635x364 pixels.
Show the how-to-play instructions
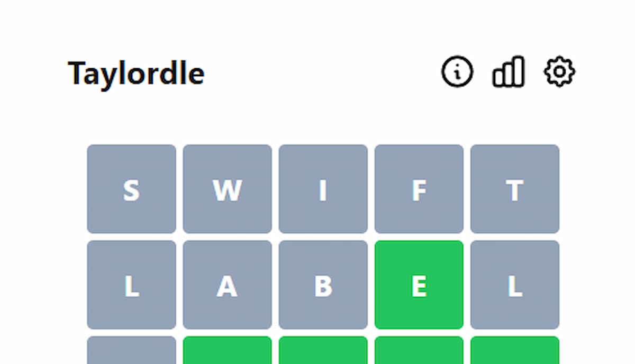(457, 72)
